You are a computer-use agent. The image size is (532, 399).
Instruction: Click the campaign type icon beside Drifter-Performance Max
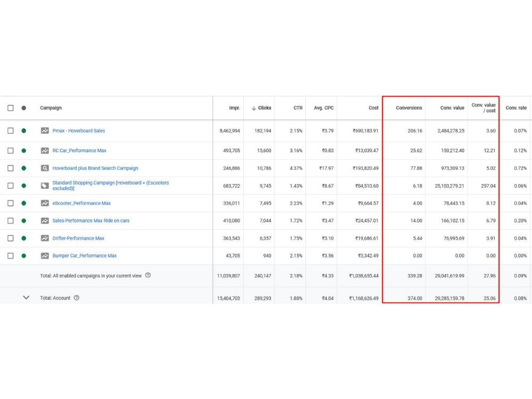(x=45, y=238)
